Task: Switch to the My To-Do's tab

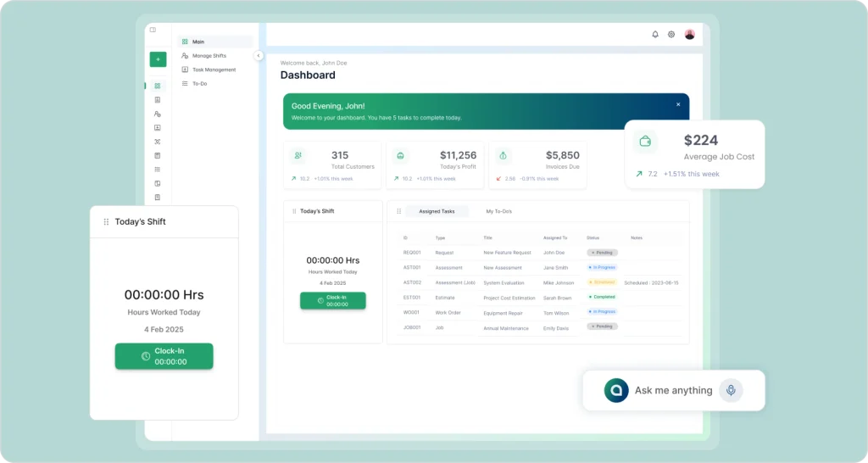Action: tap(498, 211)
